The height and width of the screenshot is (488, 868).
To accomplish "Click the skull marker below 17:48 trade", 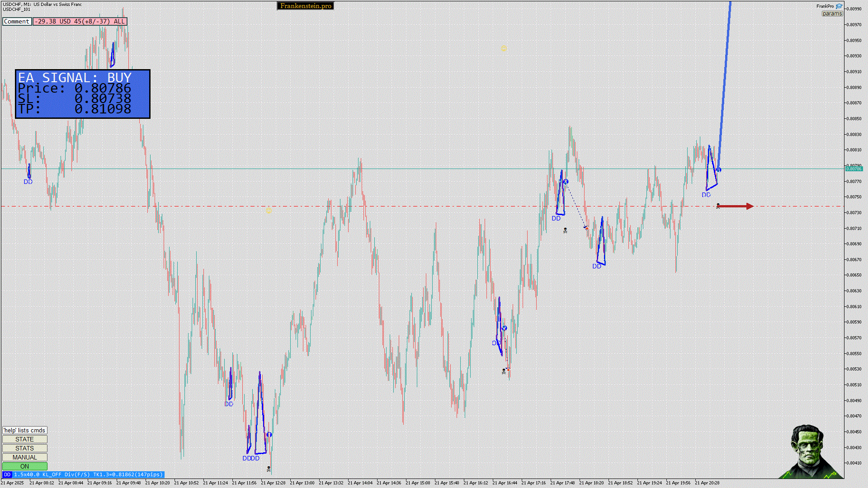I will [565, 230].
